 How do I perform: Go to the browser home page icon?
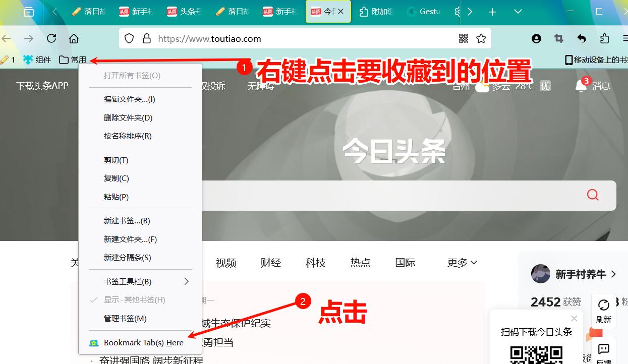[74, 39]
